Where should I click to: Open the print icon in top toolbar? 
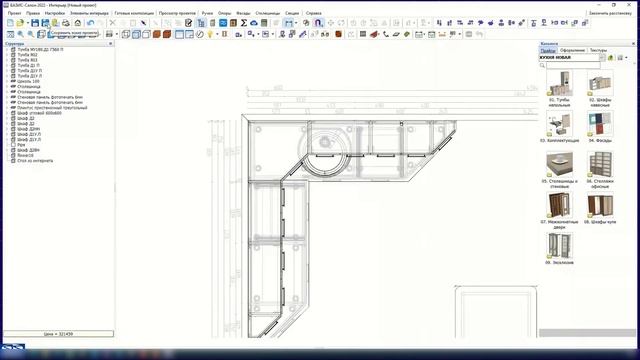(x=66, y=23)
